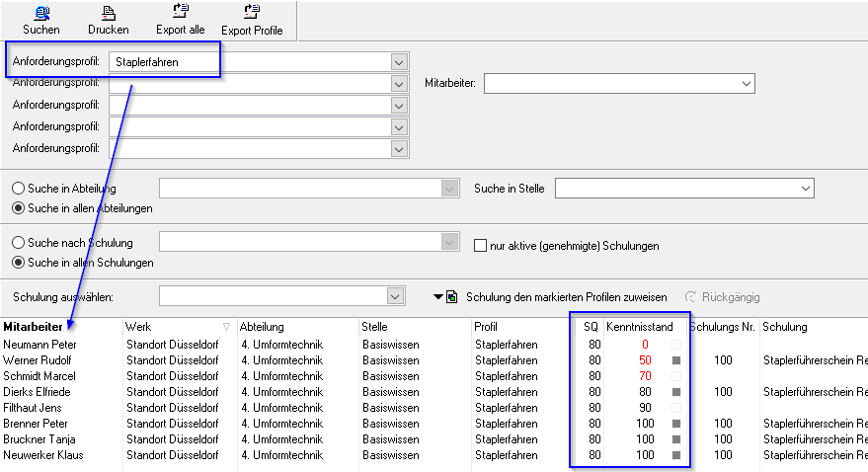Select the Suche in allen Abteilungen option

18,208
